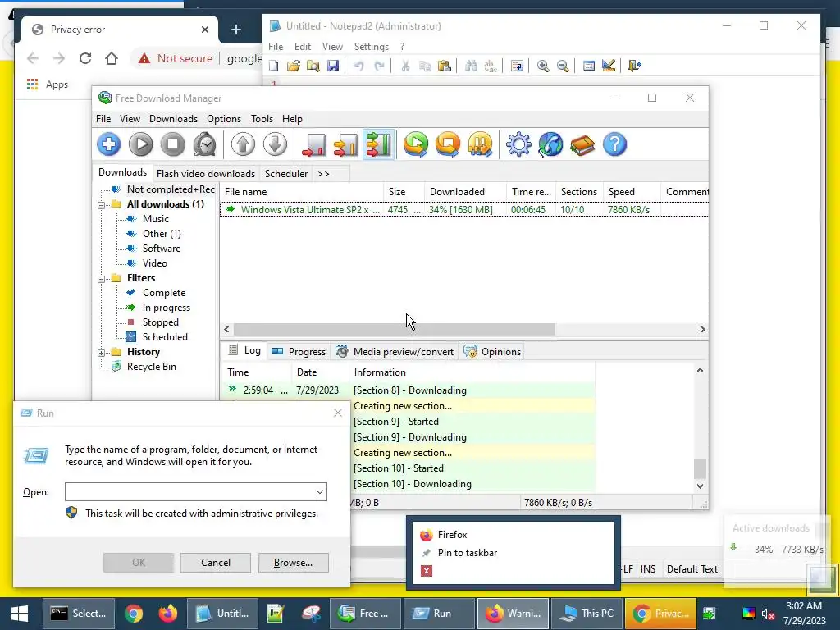Click the Add new download plus icon
The image size is (840, 630).
pyautogui.click(x=109, y=144)
